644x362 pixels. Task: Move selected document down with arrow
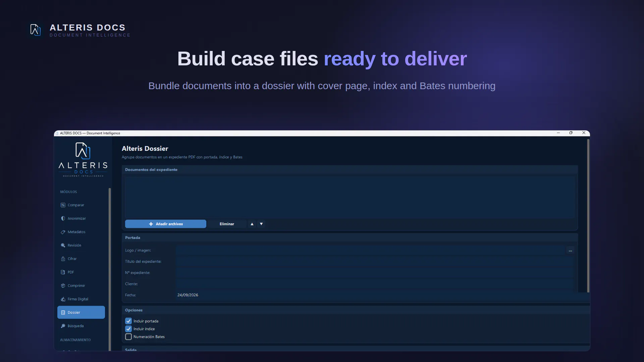(x=261, y=224)
